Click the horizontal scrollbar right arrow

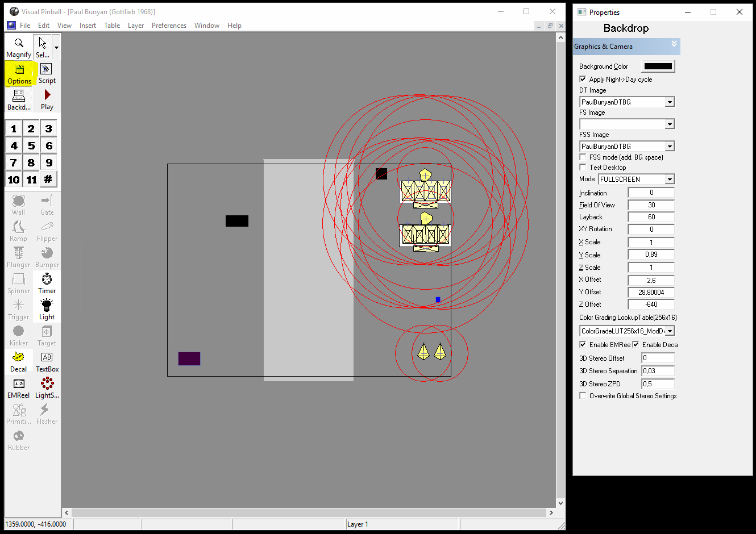point(551,512)
